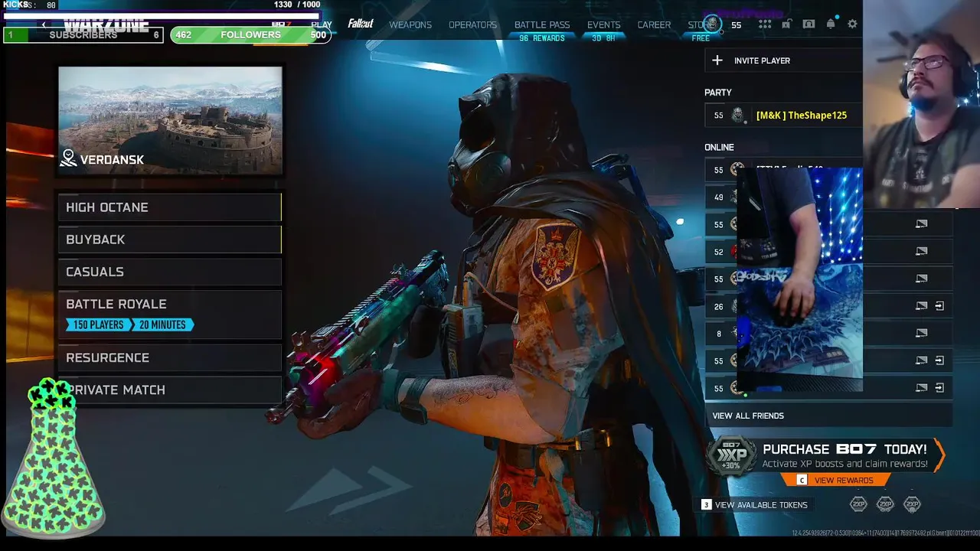Click the C key icon beside View Rewards
The image size is (980, 551).
click(802, 480)
